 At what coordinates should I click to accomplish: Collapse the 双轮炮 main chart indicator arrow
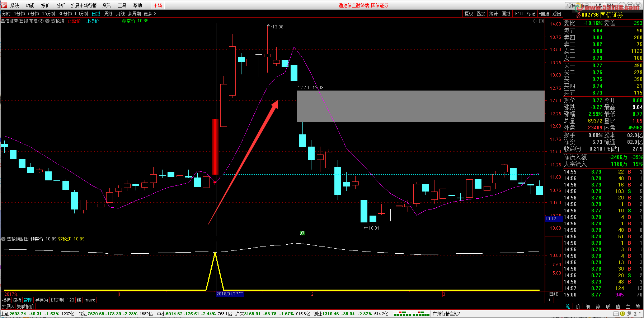pyautogui.click(x=47, y=21)
